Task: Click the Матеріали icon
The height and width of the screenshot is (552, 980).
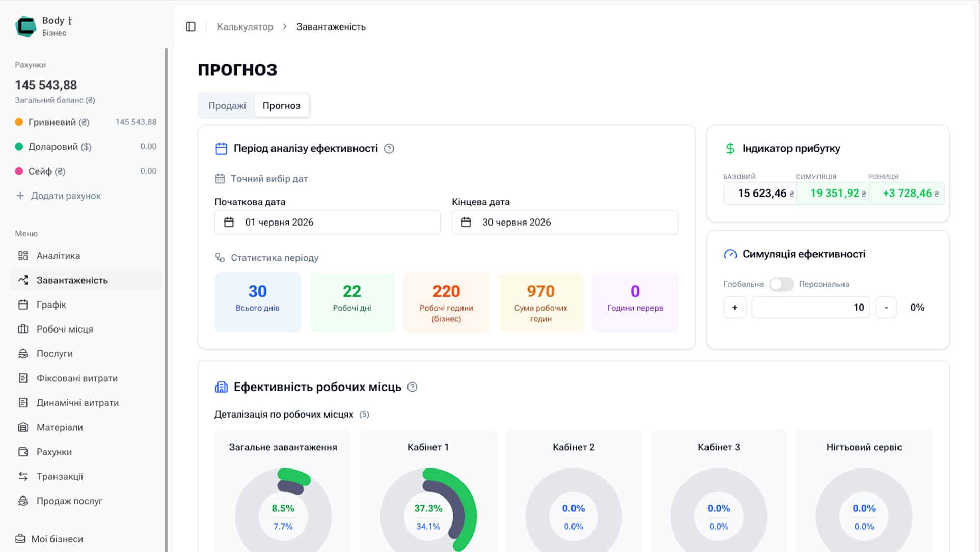Action: point(23,427)
